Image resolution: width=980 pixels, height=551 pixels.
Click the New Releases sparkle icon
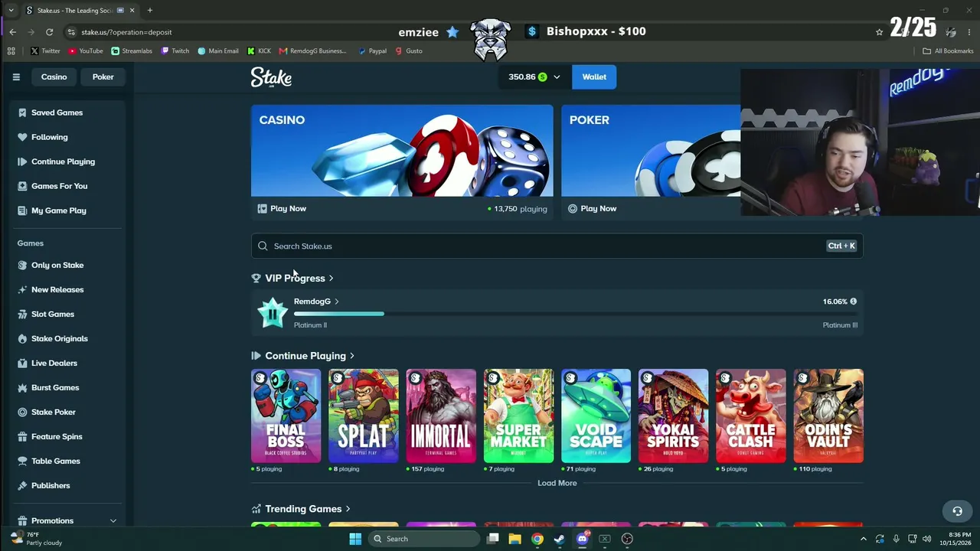22,289
